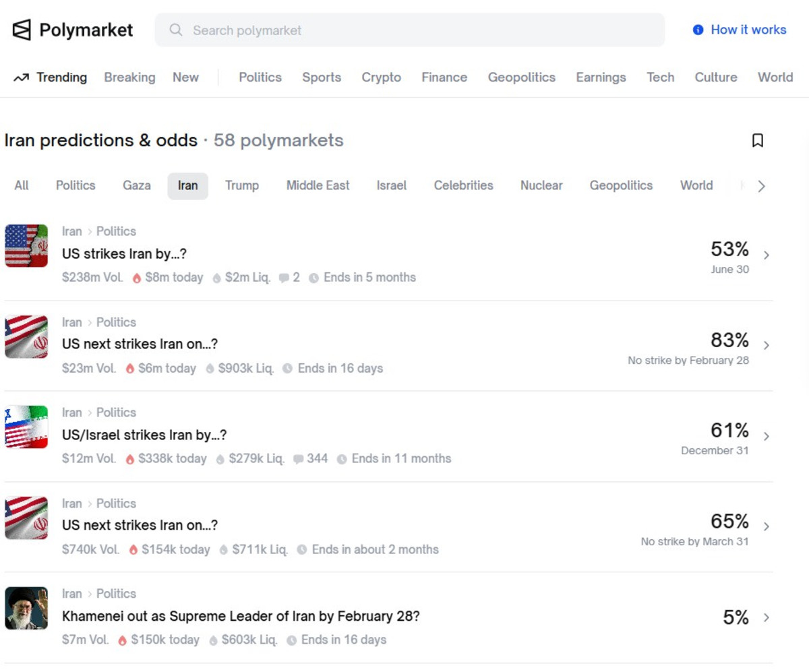Open chevron next to Khamenei 5% odds
The image size is (809, 672).
coord(766,617)
